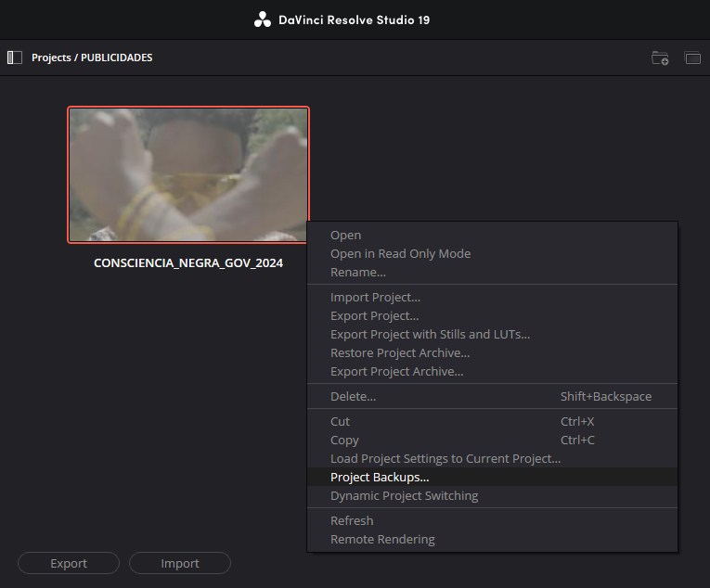Switch the project view mode icon
Image resolution: width=710 pixels, height=588 pixels.
point(692,58)
